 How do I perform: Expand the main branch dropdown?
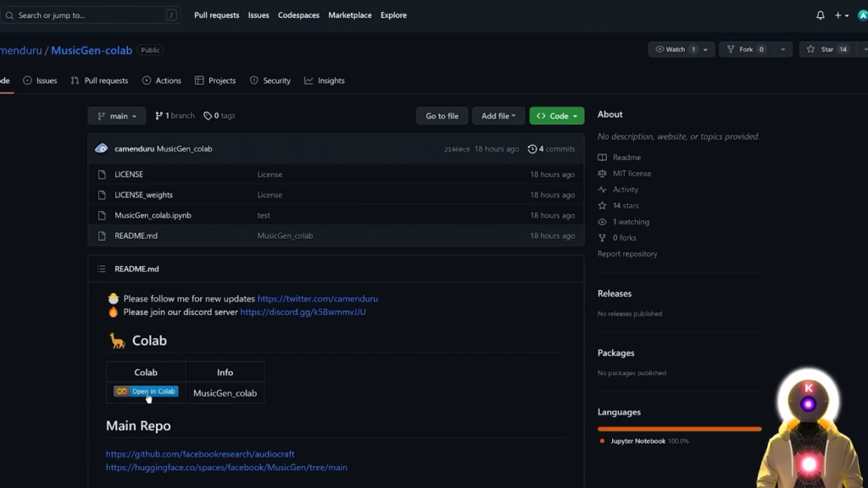[117, 116]
